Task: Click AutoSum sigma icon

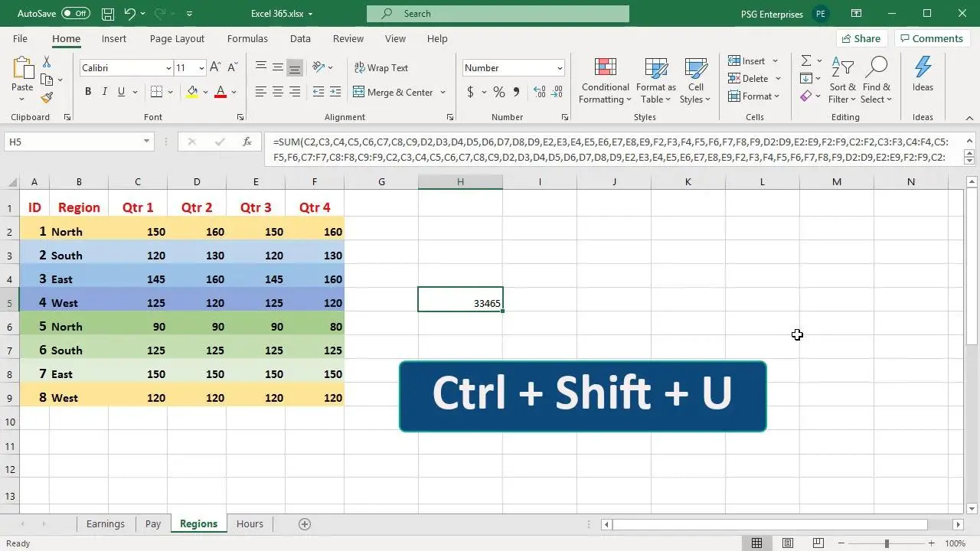Action: [x=806, y=60]
